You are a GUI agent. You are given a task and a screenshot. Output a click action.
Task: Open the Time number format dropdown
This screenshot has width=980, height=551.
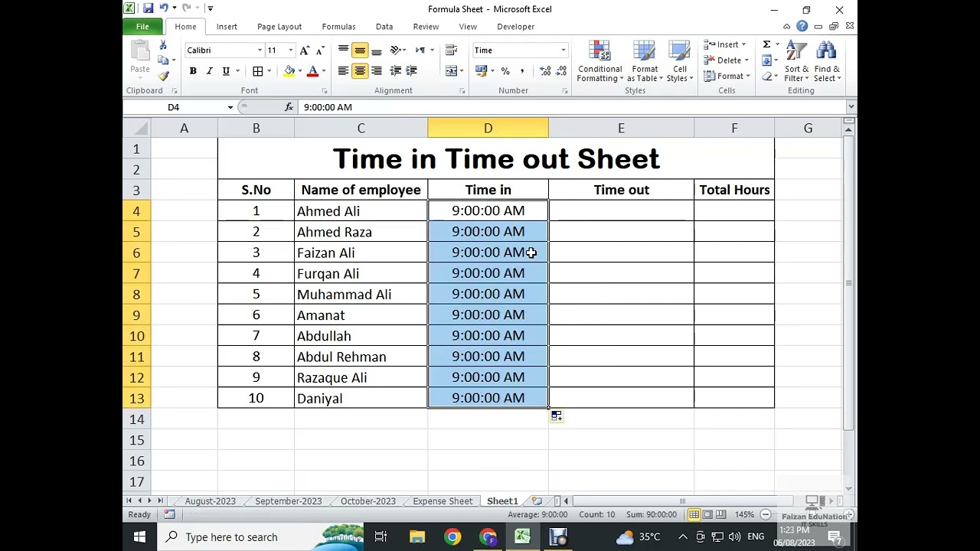(x=563, y=51)
